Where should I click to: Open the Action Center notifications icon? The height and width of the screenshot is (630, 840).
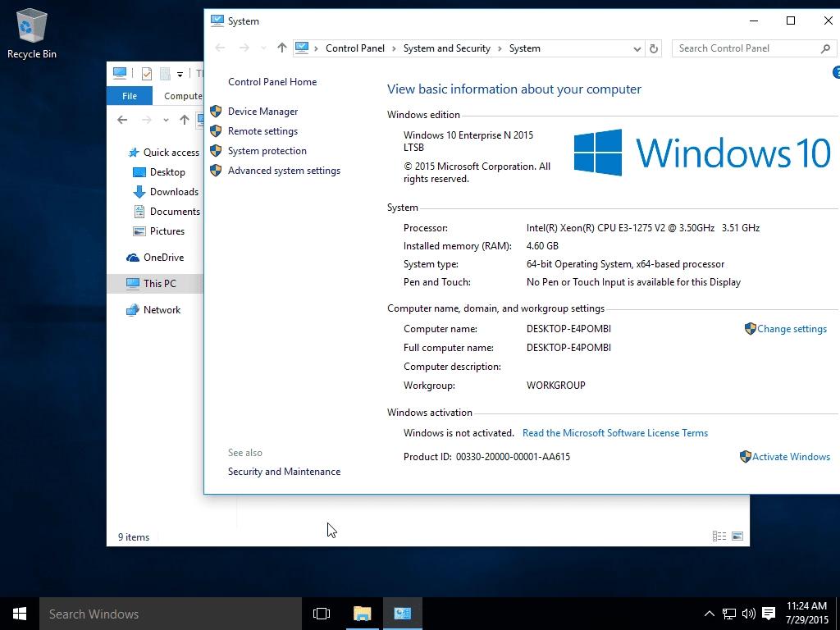pyautogui.click(x=769, y=614)
